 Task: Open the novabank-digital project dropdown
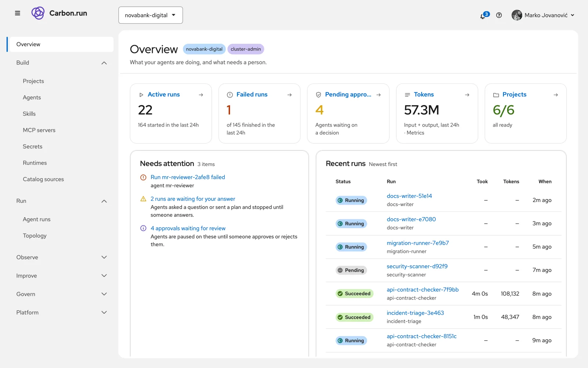(151, 15)
